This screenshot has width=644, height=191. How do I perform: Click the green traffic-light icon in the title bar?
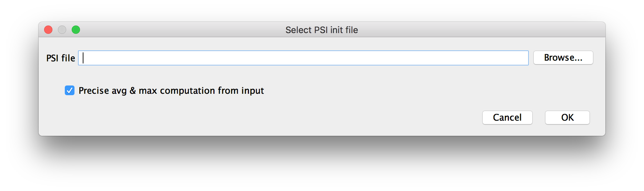tap(76, 30)
